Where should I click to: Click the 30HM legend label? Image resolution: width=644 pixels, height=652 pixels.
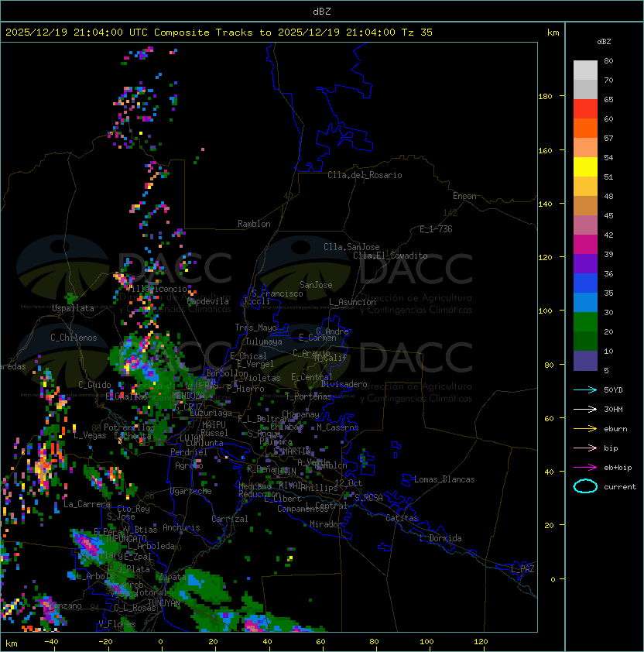click(613, 409)
